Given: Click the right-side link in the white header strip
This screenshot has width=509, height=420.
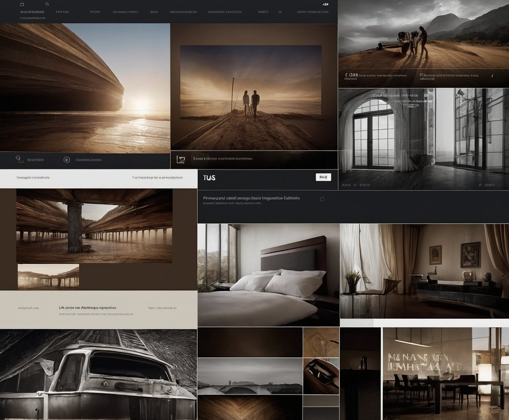Looking at the screenshot, I should 157,178.
